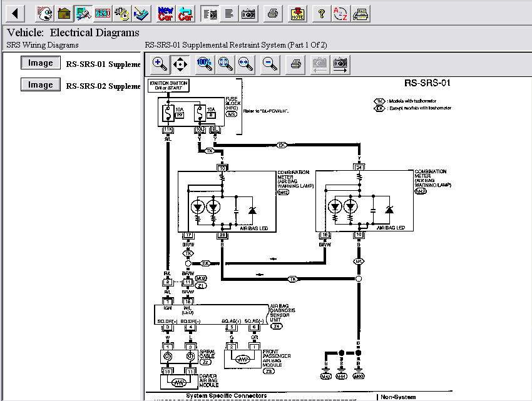Toggle the pan arrows tool
Viewport: 532px width, 401px height.
click(180, 63)
